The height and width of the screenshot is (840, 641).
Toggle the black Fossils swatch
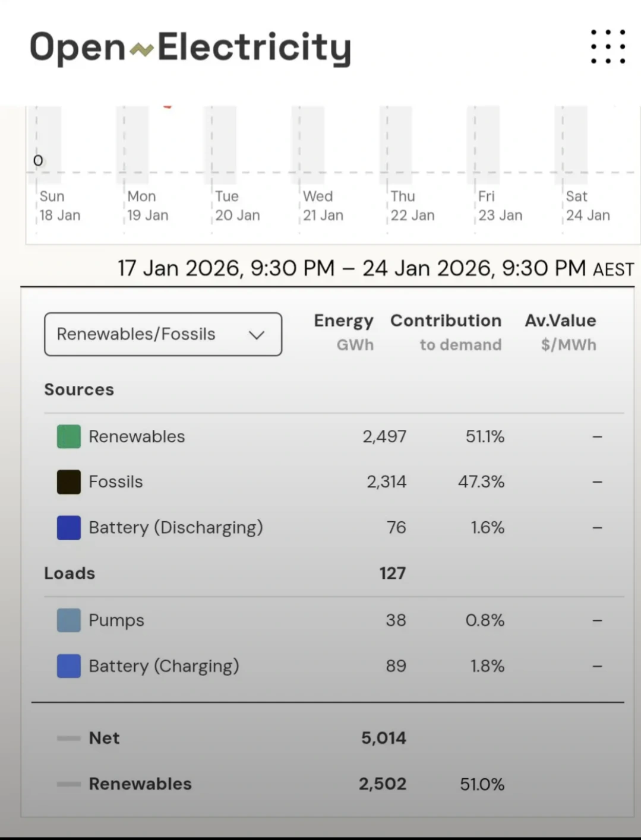point(69,482)
